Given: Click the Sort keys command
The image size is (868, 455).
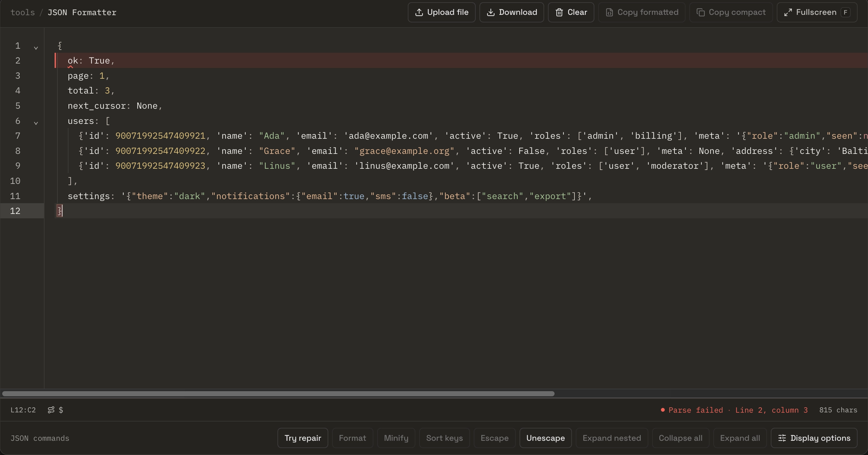Looking at the screenshot, I should [x=444, y=438].
